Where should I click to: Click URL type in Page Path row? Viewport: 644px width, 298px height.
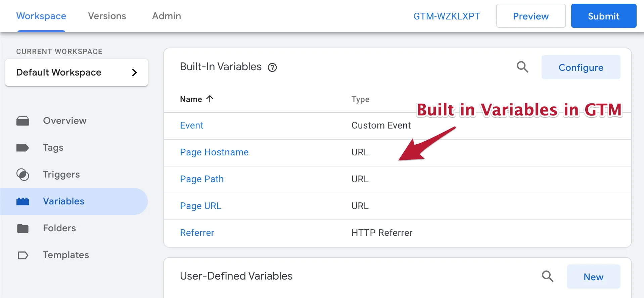tap(360, 179)
